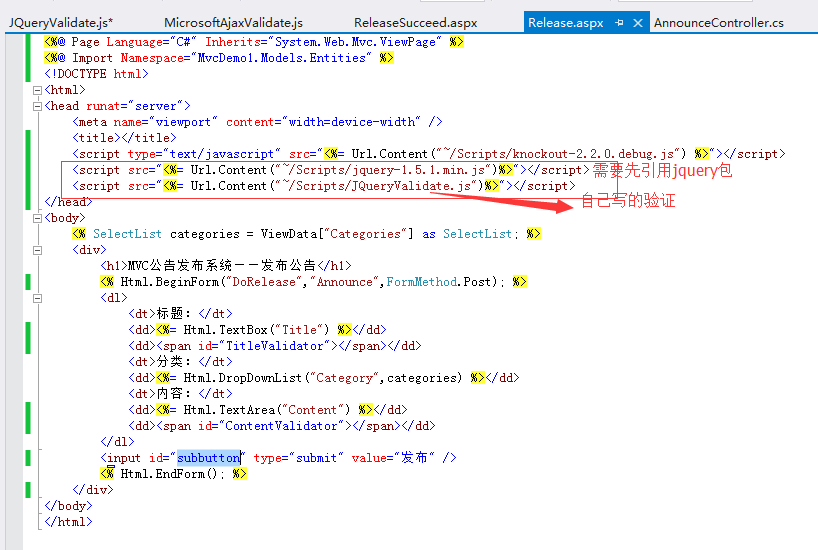Click "viewport" in the meta tag
The width and height of the screenshot is (818, 550).
[x=183, y=122]
